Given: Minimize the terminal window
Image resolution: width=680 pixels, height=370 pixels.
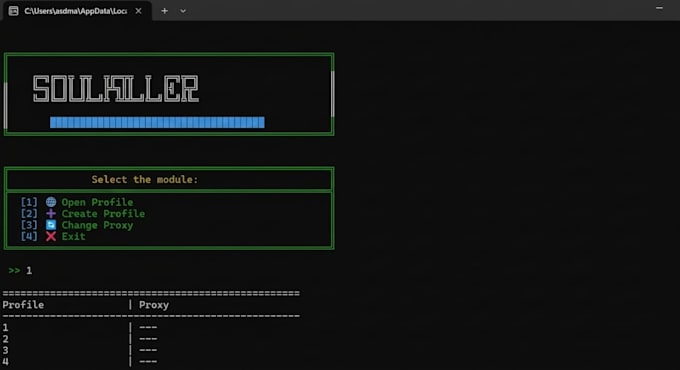Looking at the screenshot, I should pos(659,8).
